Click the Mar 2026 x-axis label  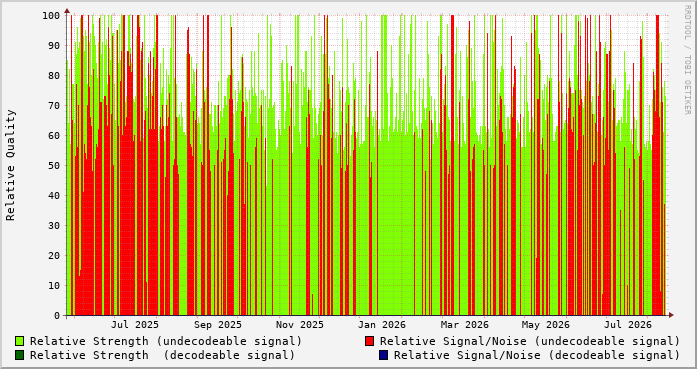point(465,325)
